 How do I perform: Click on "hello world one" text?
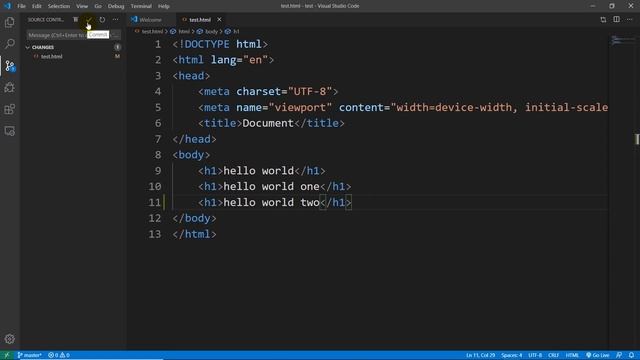[271, 187]
